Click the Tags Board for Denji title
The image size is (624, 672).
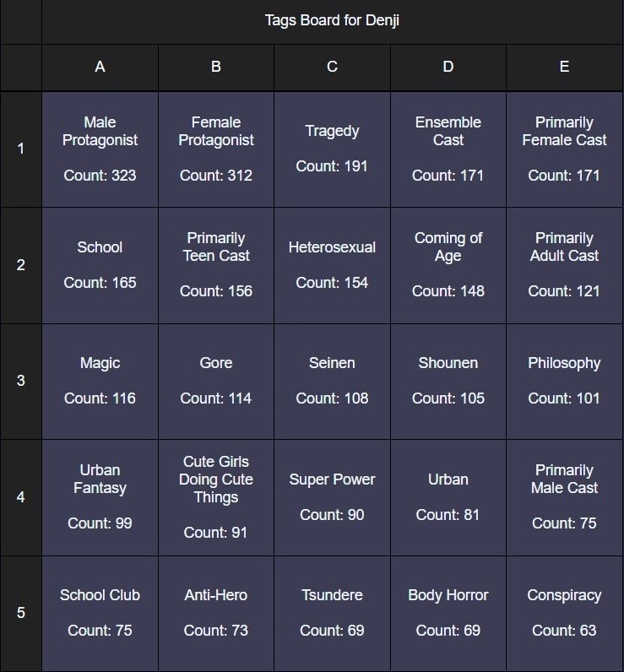pyautogui.click(x=332, y=21)
